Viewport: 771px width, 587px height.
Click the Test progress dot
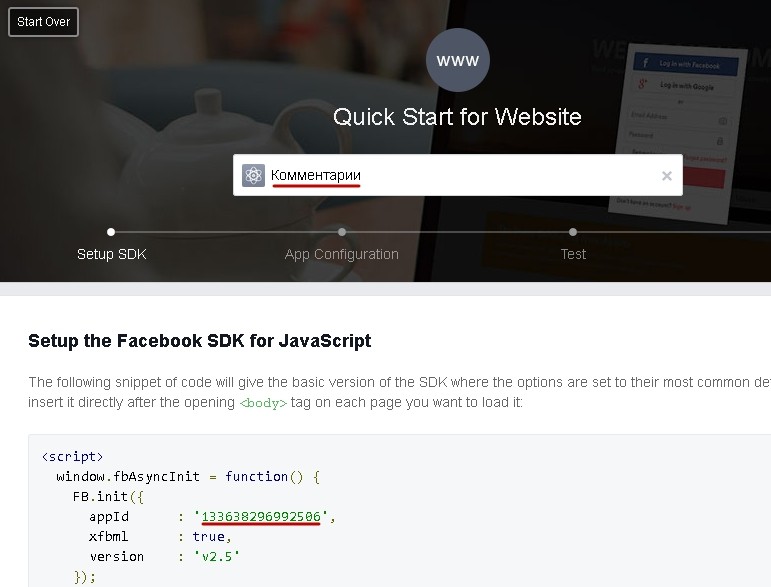click(x=573, y=232)
